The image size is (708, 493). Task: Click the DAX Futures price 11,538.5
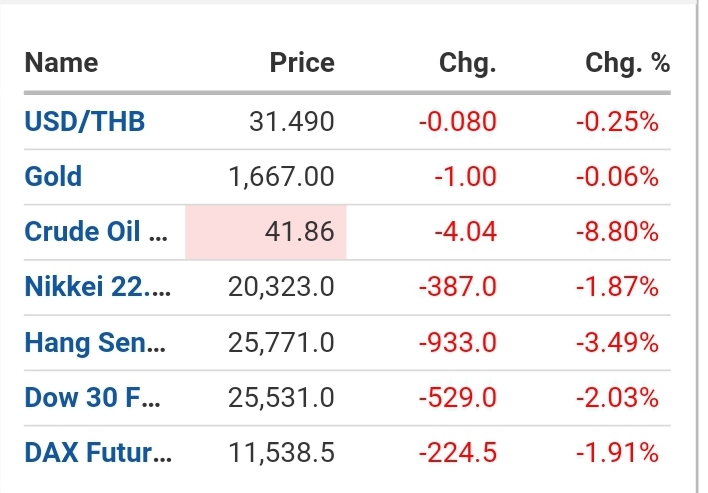(281, 453)
